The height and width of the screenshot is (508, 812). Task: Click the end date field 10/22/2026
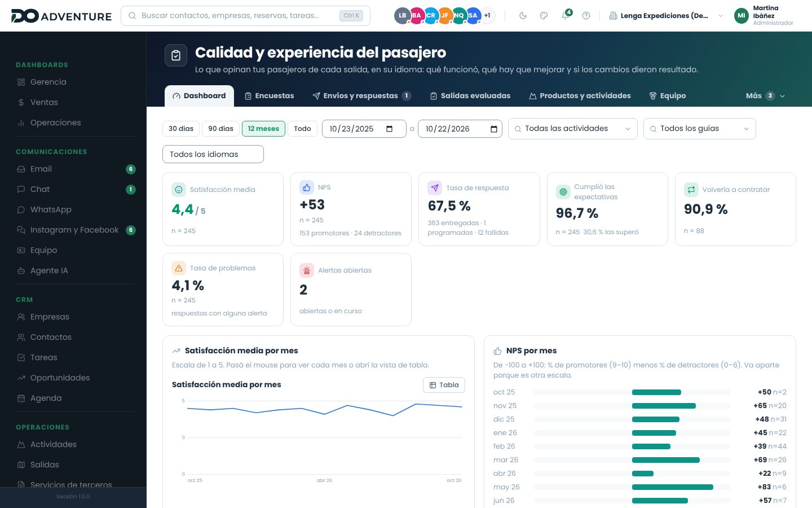click(460, 129)
